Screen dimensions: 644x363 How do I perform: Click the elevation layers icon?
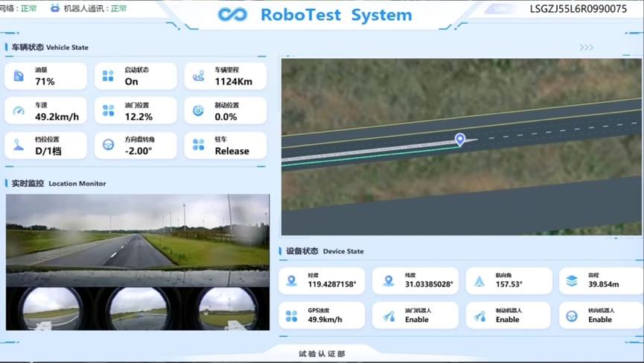coord(571,281)
